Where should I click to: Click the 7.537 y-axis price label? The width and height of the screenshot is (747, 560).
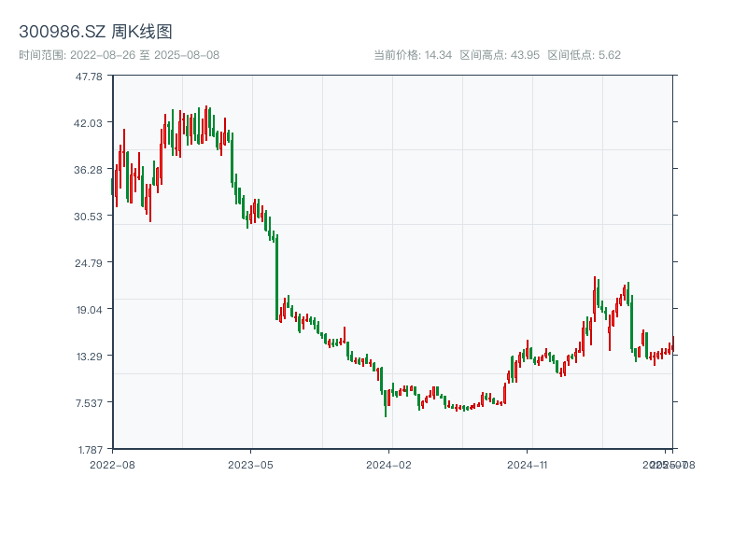tap(88, 402)
